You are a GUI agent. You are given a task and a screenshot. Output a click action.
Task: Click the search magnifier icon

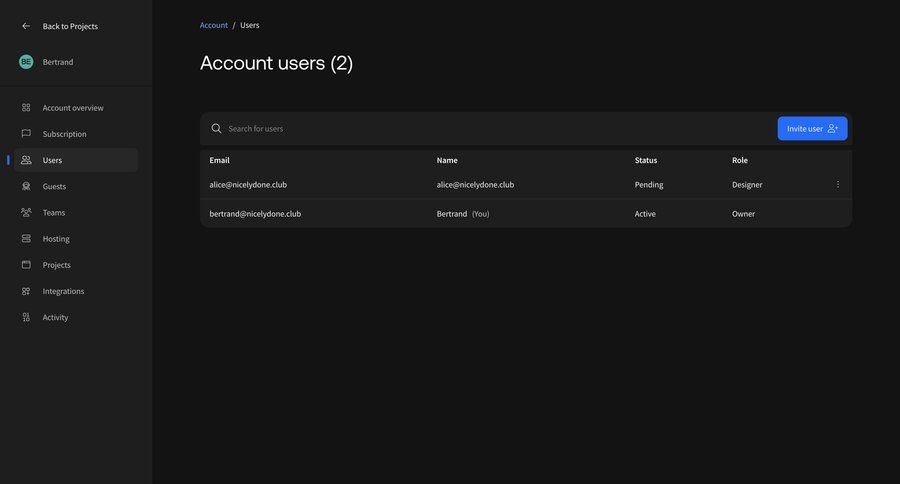coord(216,129)
